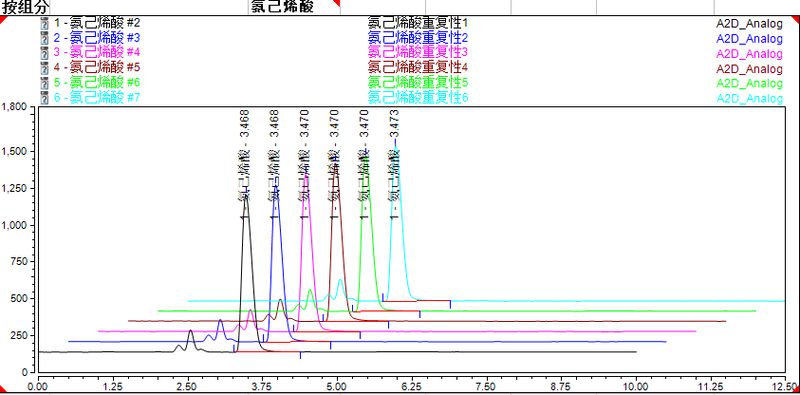
Task: Click the icon beside legend entry 氯己烯酸 #2
Action: click(x=44, y=23)
